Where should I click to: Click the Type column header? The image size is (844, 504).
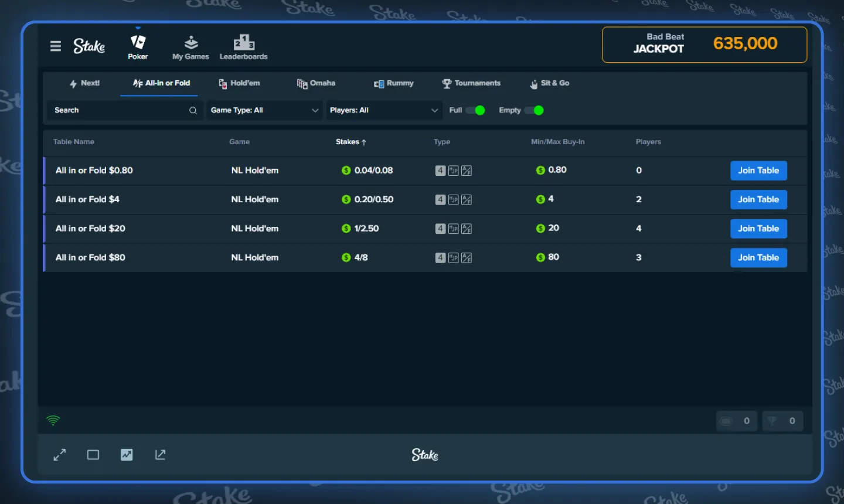(442, 142)
